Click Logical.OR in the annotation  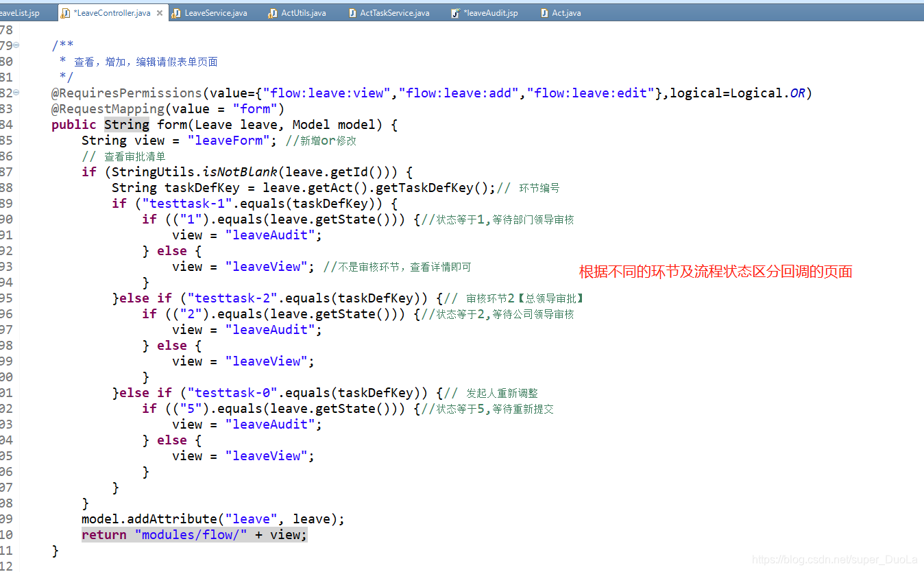[x=768, y=93]
